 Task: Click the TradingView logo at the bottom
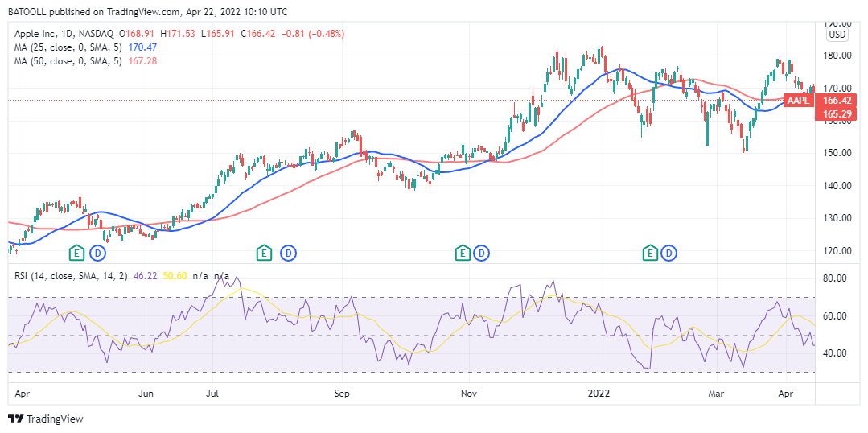point(46,419)
